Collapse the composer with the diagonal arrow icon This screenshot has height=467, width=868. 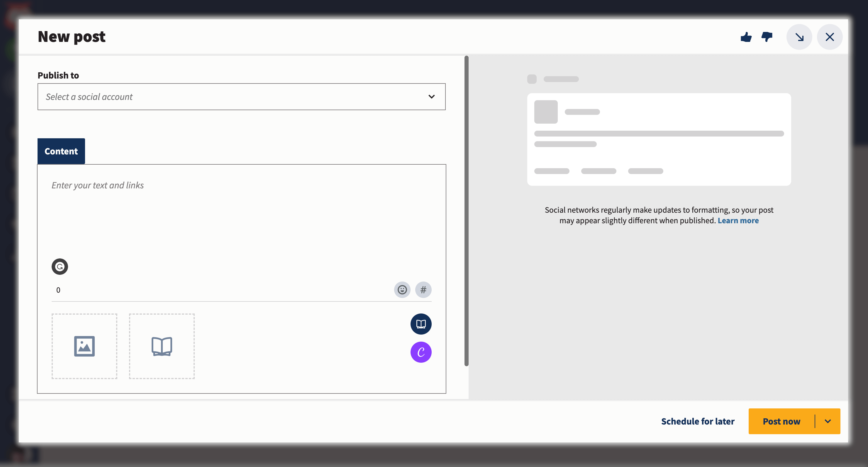(x=800, y=37)
